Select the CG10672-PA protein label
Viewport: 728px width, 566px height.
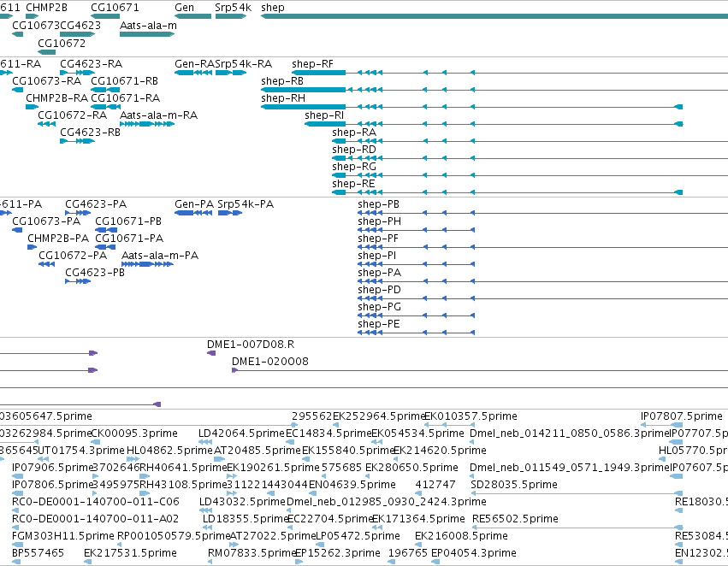tap(73, 256)
